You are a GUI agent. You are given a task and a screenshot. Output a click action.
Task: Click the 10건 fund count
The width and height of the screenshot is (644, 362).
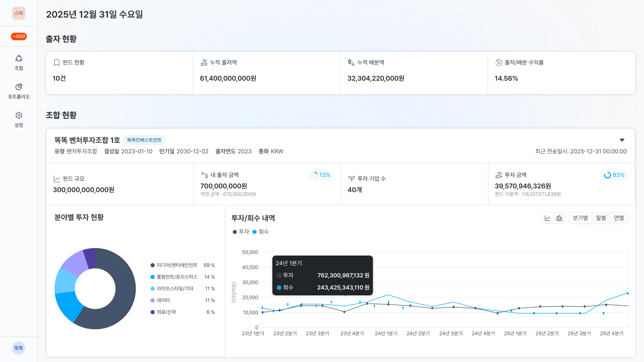click(x=59, y=78)
